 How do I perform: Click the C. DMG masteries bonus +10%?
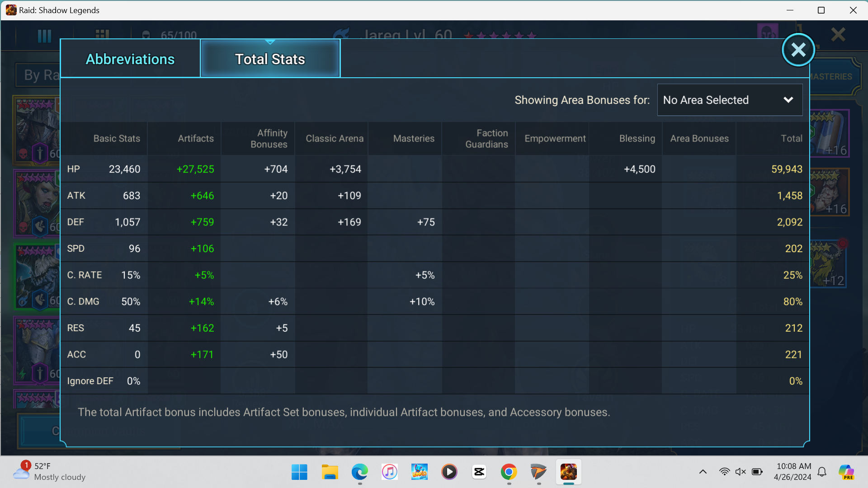[422, 301]
